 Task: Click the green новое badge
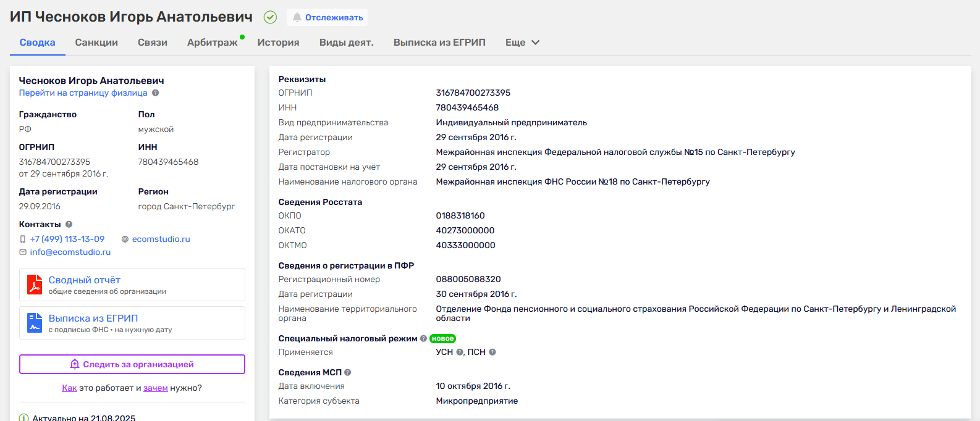442,338
